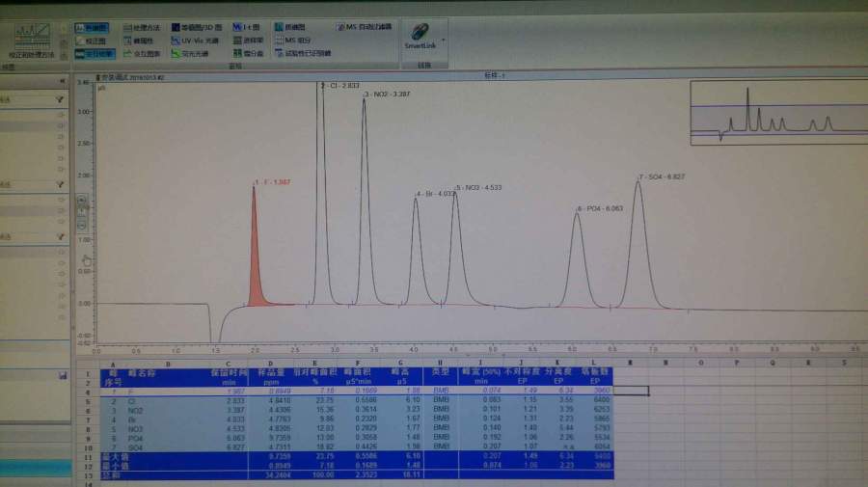The image size is (868, 487).
Task: Click the chromatogram overview thumbnail
Action: pyautogui.click(x=779, y=113)
